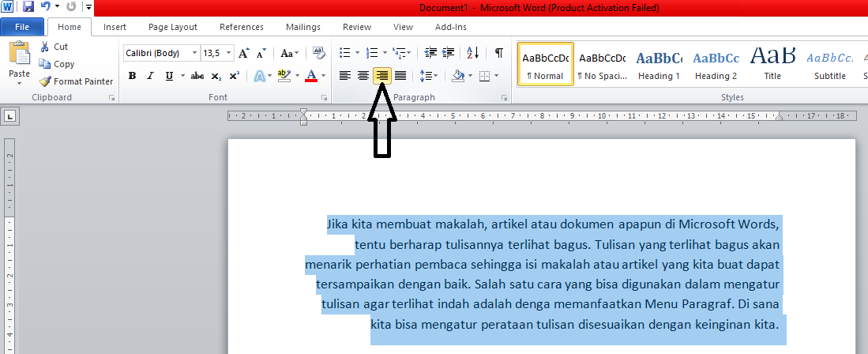Expand the borders dropdown arrow

pos(497,76)
